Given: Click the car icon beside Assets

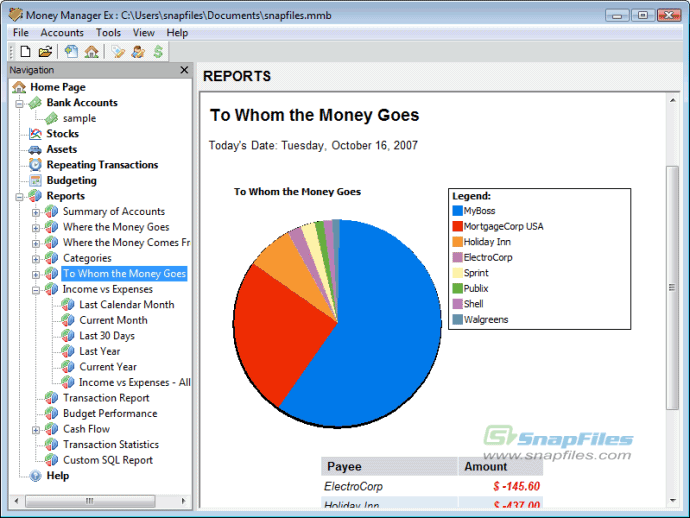Looking at the screenshot, I should [x=35, y=150].
